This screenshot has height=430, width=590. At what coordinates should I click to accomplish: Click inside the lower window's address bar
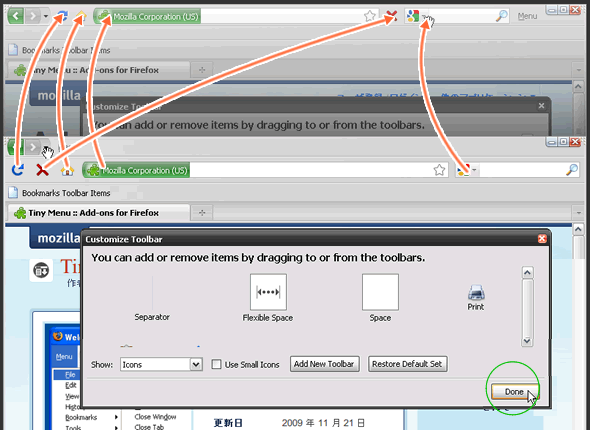[x=310, y=170]
